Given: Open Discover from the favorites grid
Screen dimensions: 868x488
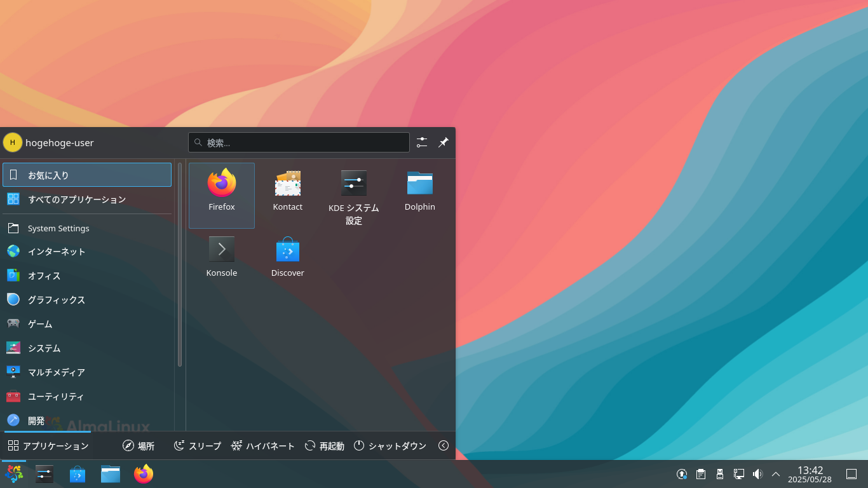Looking at the screenshot, I should [x=288, y=261].
